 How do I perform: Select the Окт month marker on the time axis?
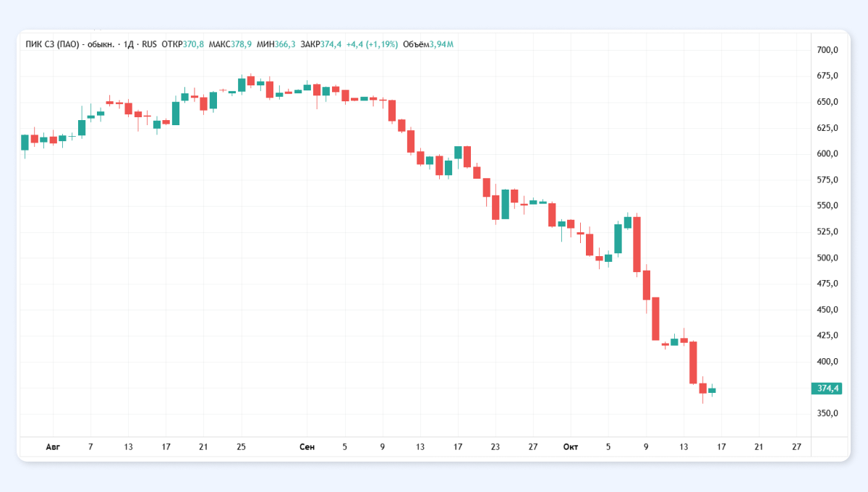pos(571,447)
